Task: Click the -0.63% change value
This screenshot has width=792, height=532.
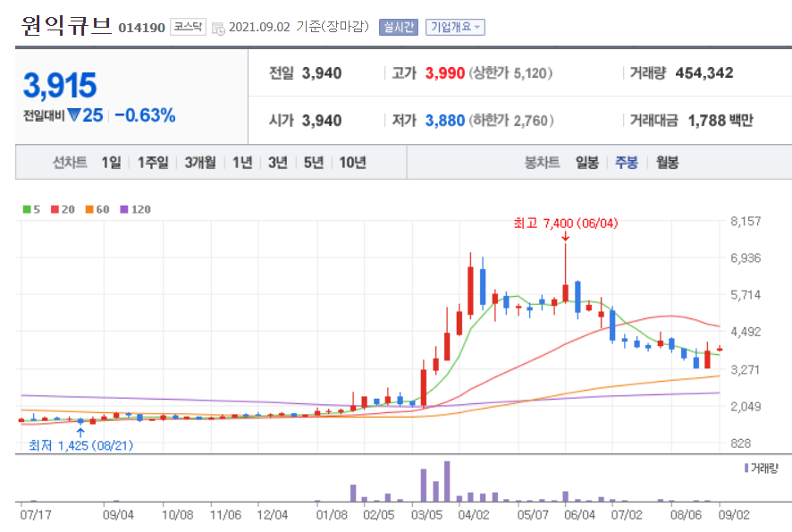Action: [x=145, y=115]
